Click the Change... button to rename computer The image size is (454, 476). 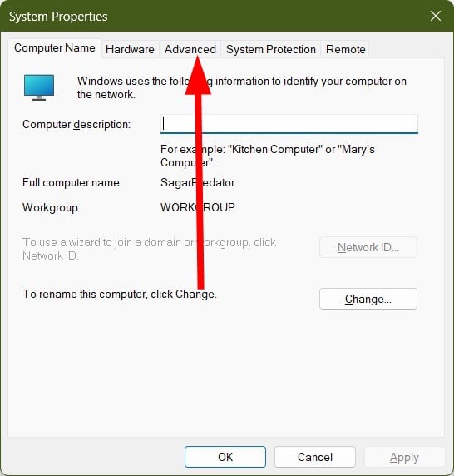[x=368, y=299]
